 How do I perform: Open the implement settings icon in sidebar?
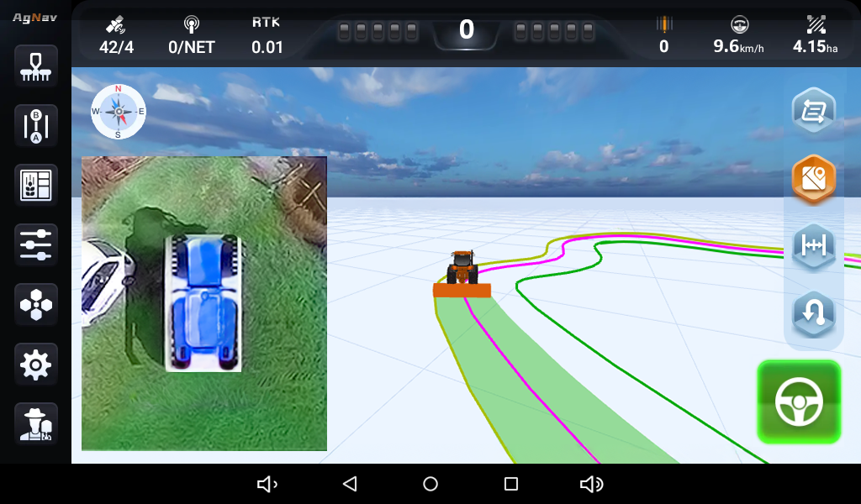pos(35,66)
